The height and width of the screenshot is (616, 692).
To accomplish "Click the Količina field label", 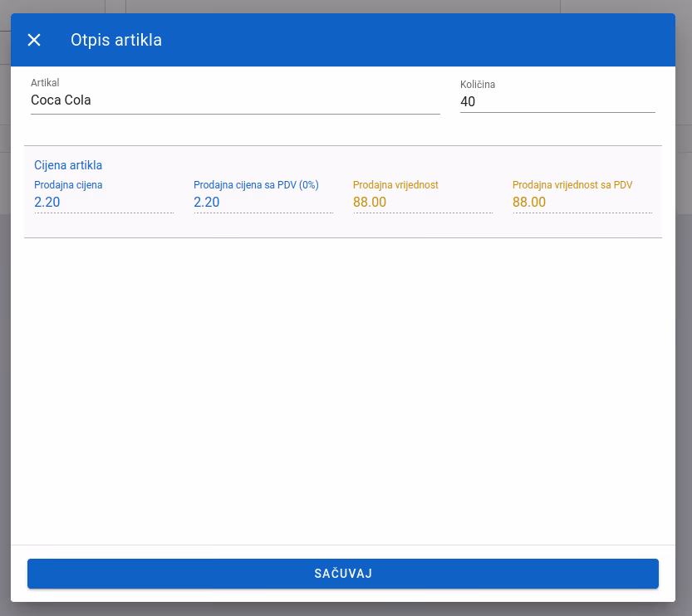I will (478, 84).
